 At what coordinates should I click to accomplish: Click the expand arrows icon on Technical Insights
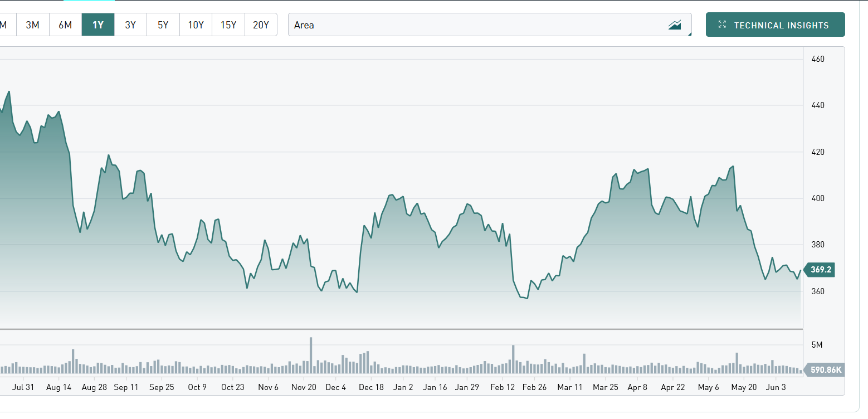[x=723, y=25]
